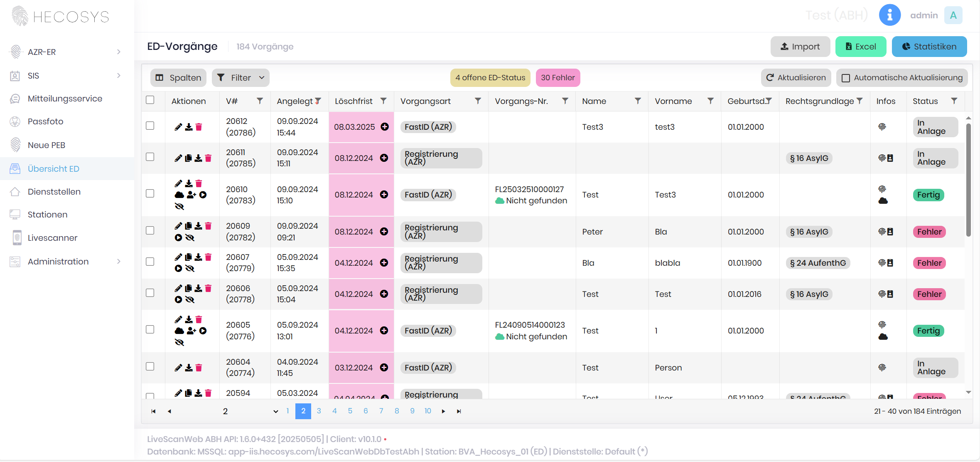
Task: Tick the select-all checkbox in table header
Action: pyautogui.click(x=150, y=100)
